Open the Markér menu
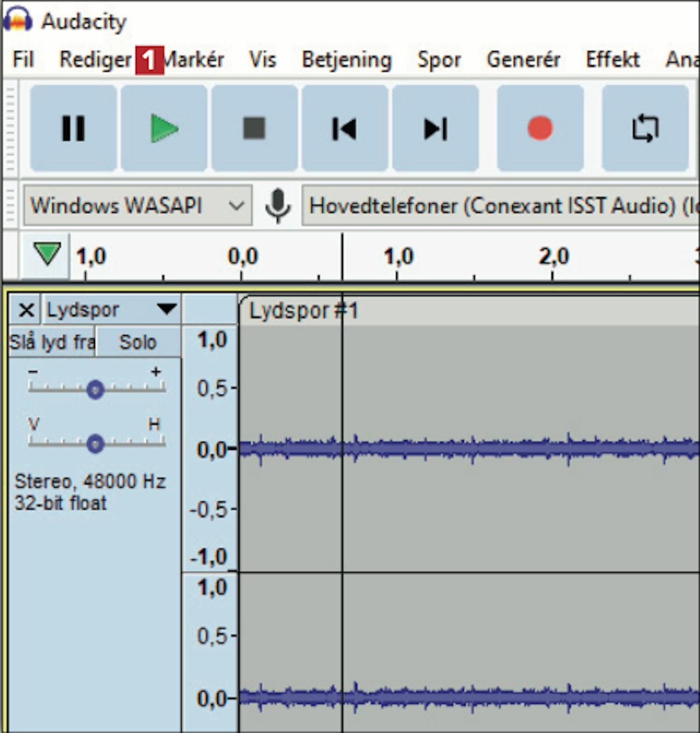 point(194,60)
